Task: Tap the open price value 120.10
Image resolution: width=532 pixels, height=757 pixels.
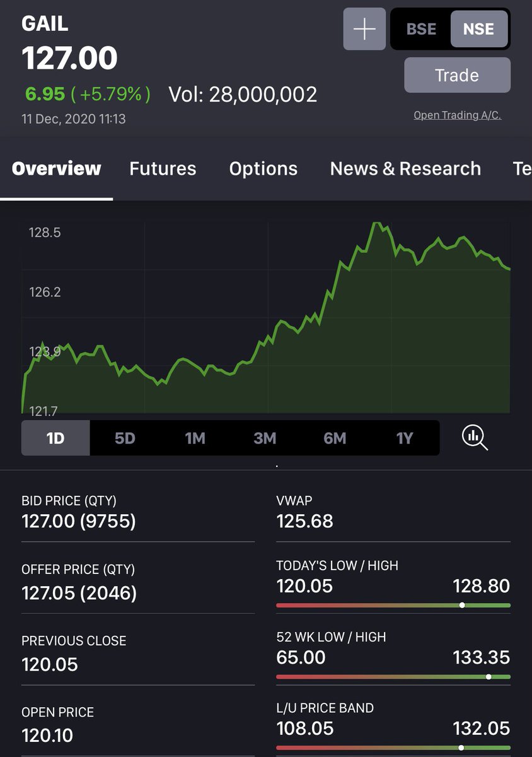Action: [x=47, y=736]
